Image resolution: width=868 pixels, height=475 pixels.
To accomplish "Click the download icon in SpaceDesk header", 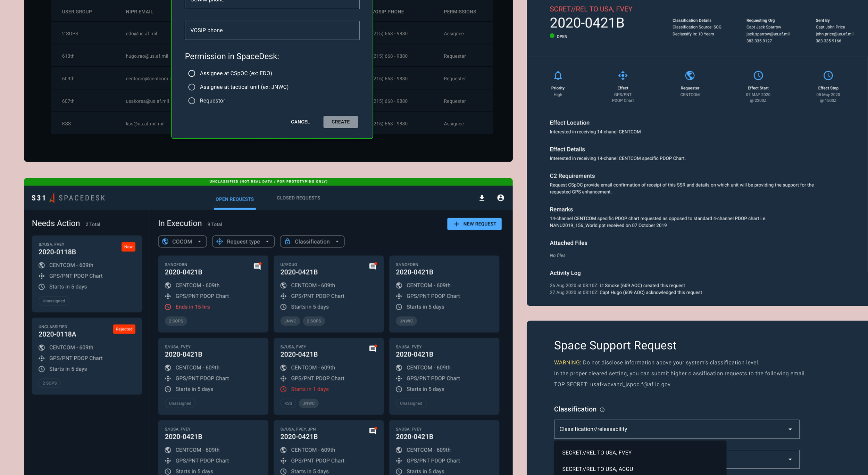I will [x=482, y=198].
